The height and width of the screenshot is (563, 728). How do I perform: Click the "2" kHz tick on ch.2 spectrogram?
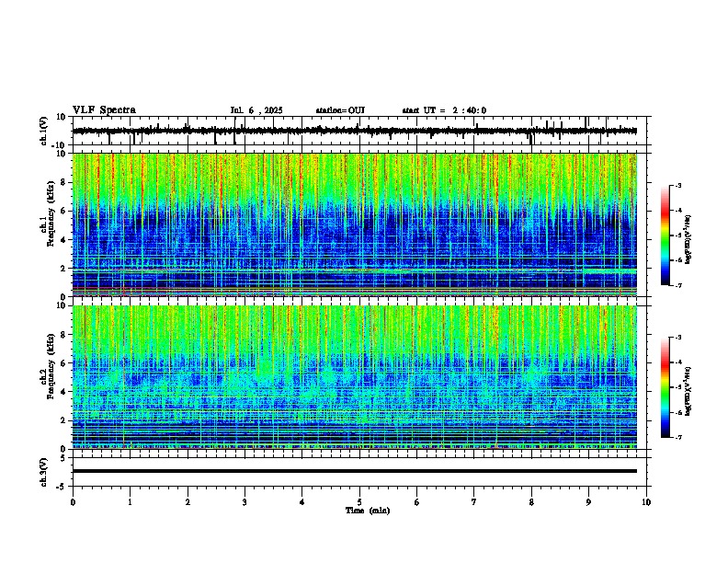(x=63, y=420)
